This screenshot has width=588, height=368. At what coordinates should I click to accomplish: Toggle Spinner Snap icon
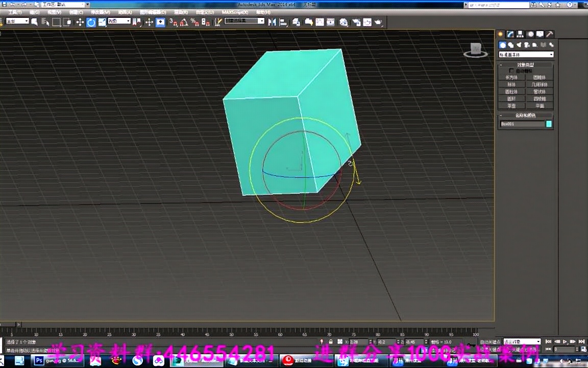206,22
